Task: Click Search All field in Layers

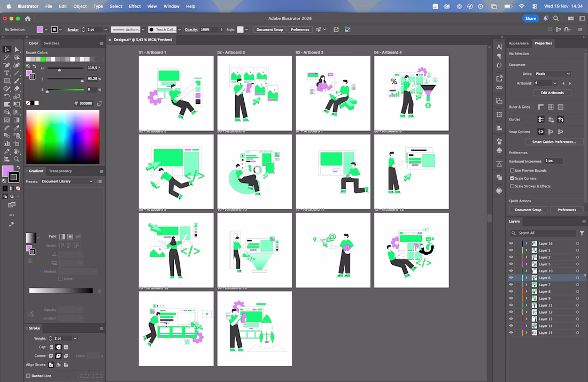Action: pos(543,233)
